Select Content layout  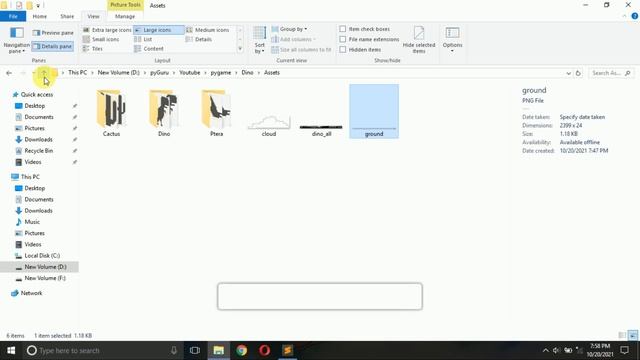tap(149, 49)
